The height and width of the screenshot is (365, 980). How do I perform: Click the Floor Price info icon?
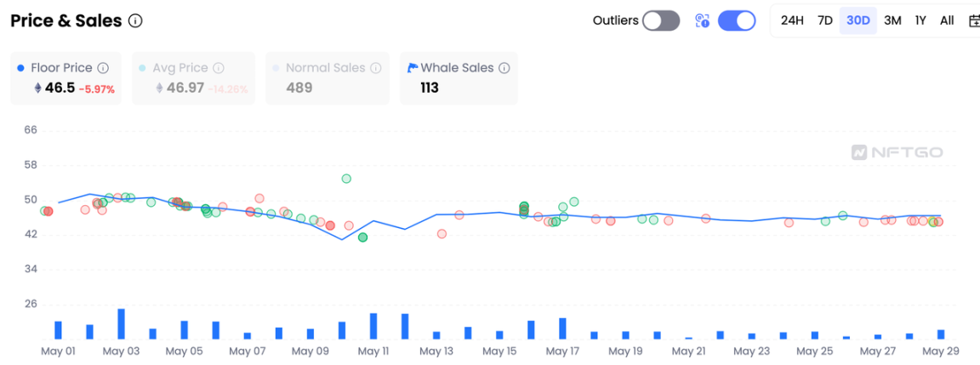(103, 68)
